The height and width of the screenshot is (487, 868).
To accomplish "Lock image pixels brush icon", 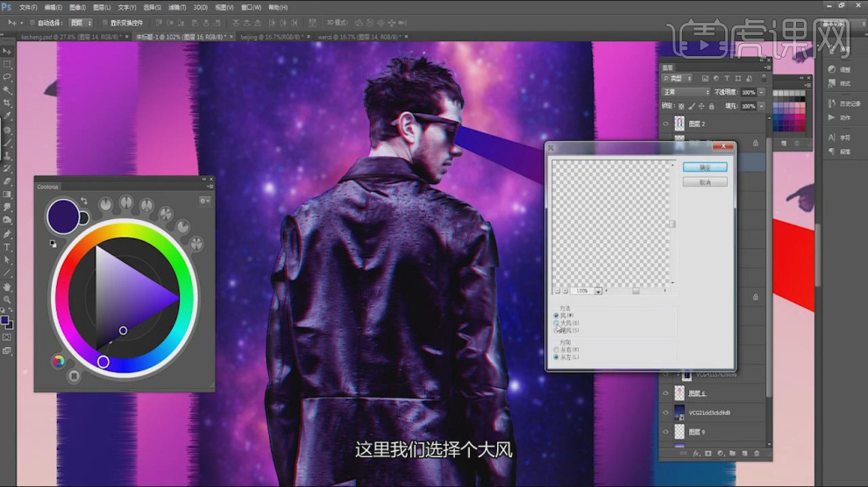I will coord(692,106).
